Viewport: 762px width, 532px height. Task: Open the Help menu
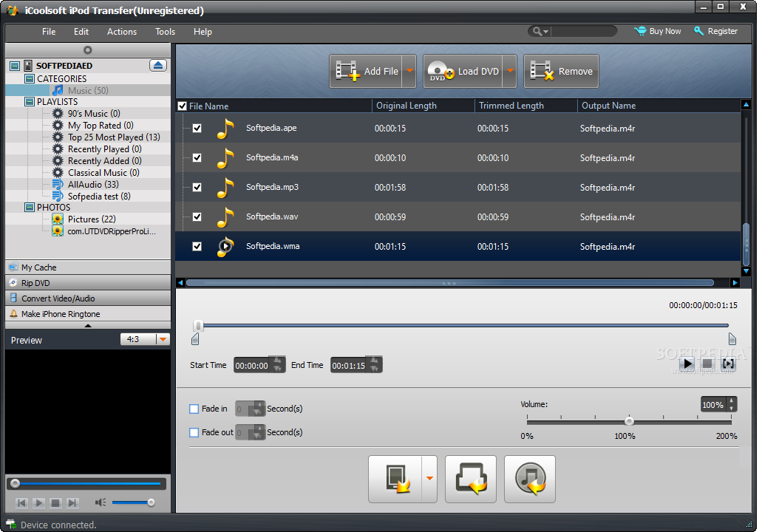coord(203,32)
